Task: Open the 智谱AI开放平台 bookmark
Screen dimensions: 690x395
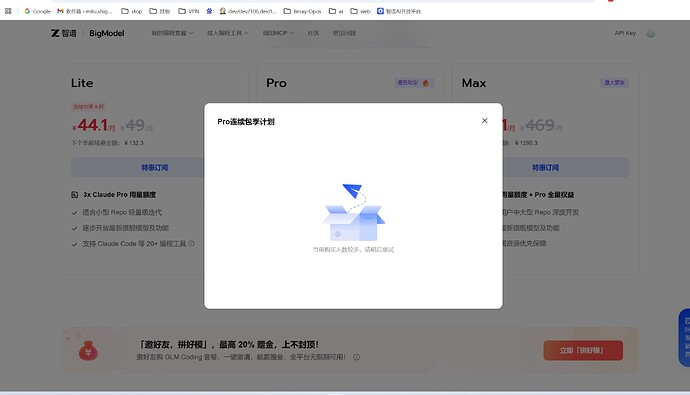Action: point(399,11)
